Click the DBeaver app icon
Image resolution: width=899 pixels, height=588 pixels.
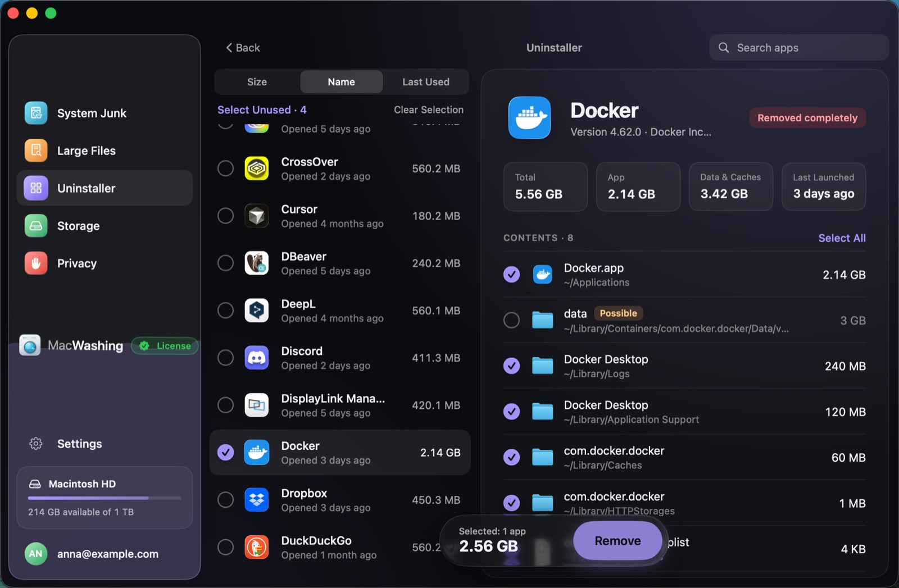point(257,263)
